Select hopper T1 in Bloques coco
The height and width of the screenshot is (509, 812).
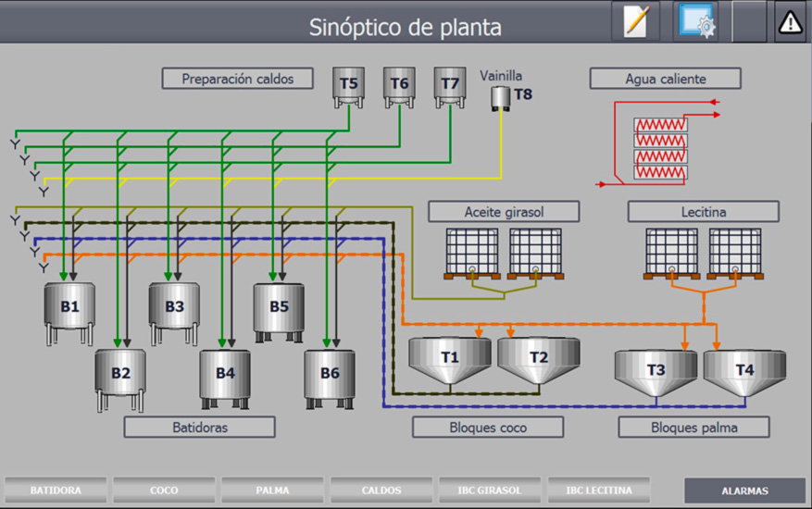[x=450, y=359]
